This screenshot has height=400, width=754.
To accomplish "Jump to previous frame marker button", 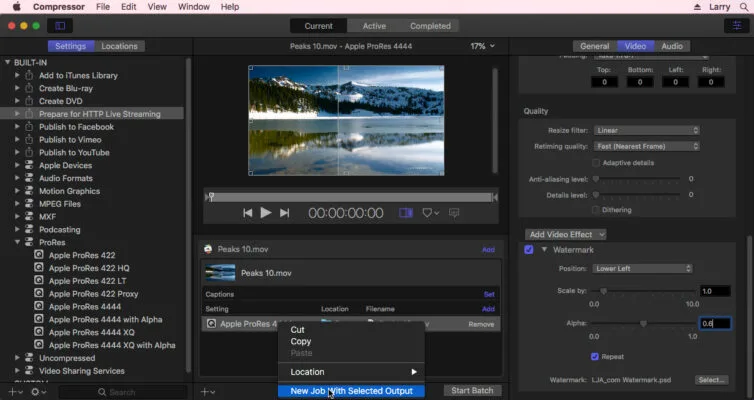I will click(x=247, y=213).
